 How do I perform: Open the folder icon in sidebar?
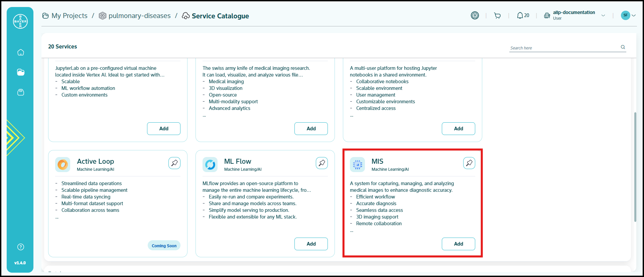click(x=21, y=72)
